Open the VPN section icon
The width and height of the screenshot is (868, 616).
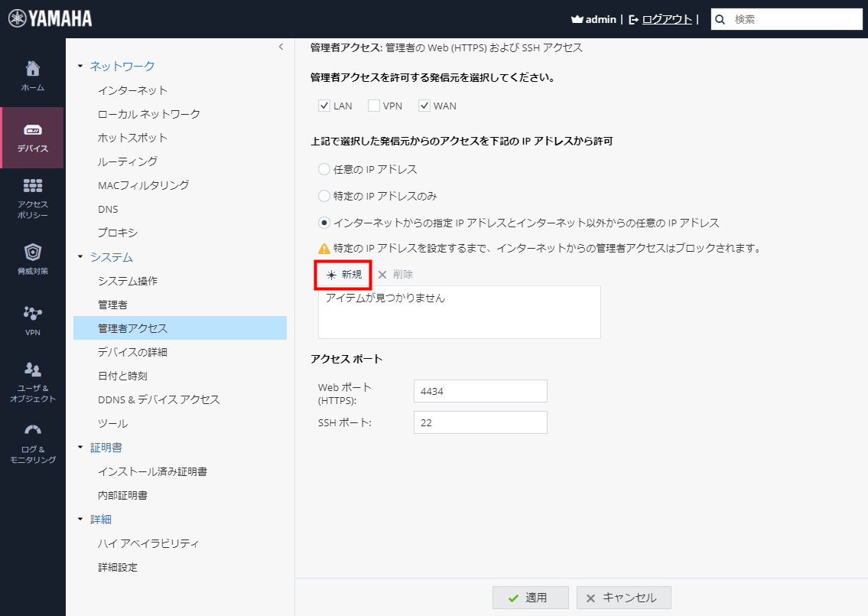33,314
